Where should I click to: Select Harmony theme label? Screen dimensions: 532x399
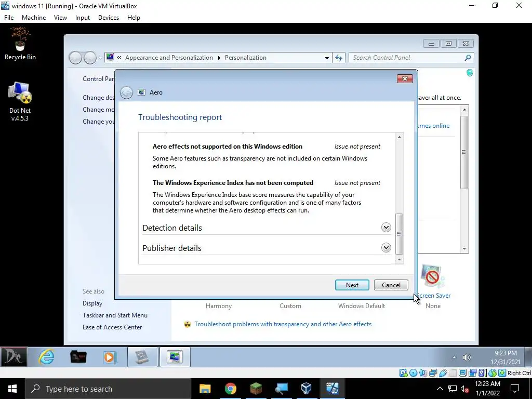click(219, 305)
